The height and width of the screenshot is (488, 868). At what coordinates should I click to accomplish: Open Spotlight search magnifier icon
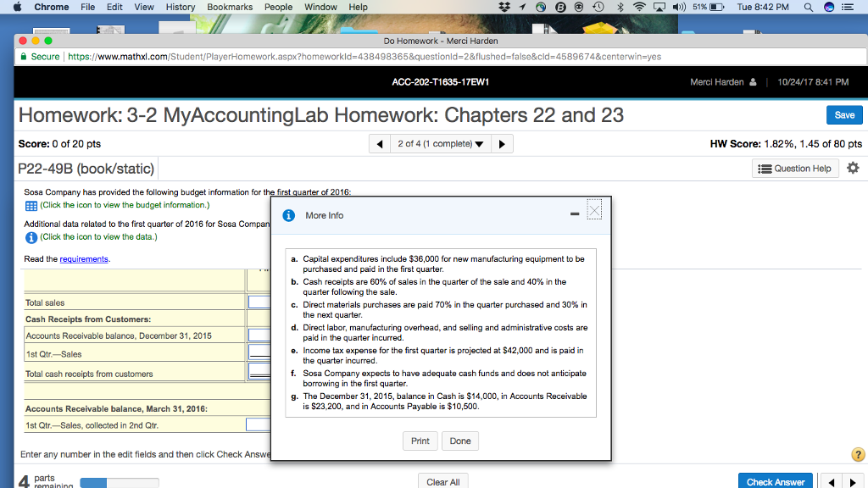(x=809, y=7)
